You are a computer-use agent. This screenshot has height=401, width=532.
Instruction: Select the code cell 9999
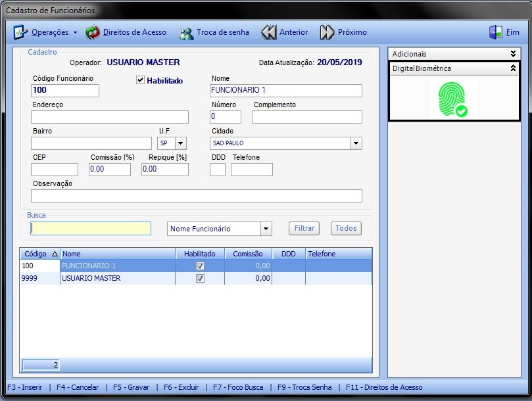pyautogui.click(x=39, y=278)
